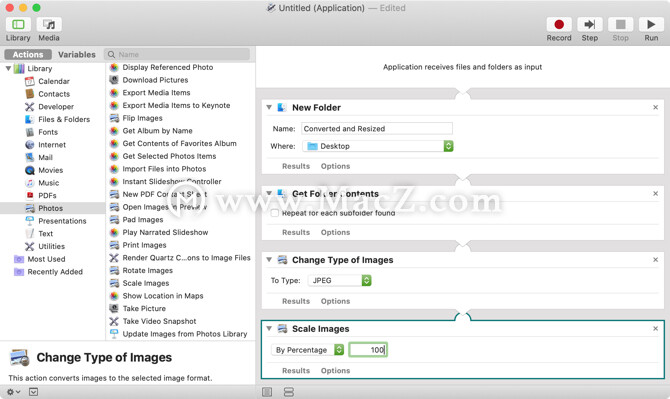The height and width of the screenshot is (399, 670).
Task: Select the Download Pictures action
Action: (x=155, y=80)
